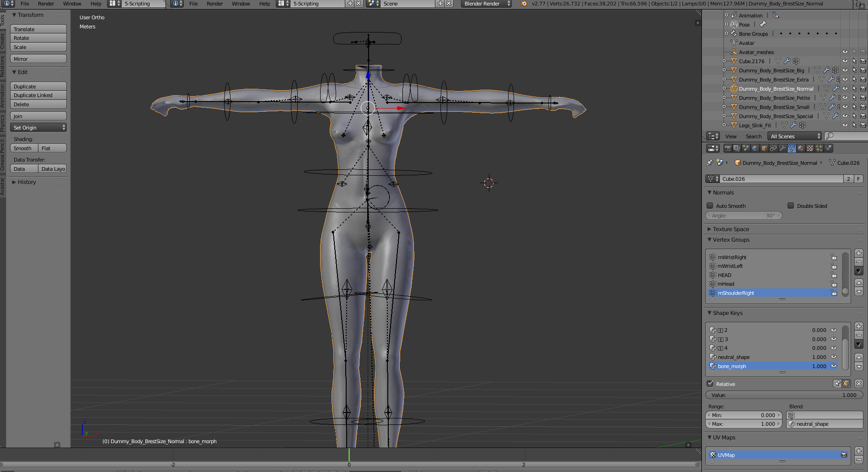Click the Range Min value field
Image resolution: width=868 pixels, height=472 pixels.
[744, 415]
